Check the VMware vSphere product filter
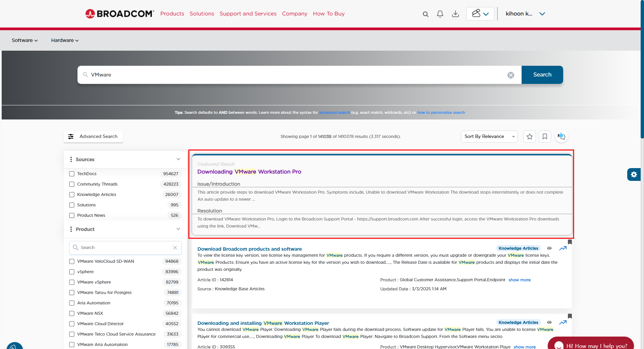Image resolution: width=644 pixels, height=349 pixels. click(72, 282)
